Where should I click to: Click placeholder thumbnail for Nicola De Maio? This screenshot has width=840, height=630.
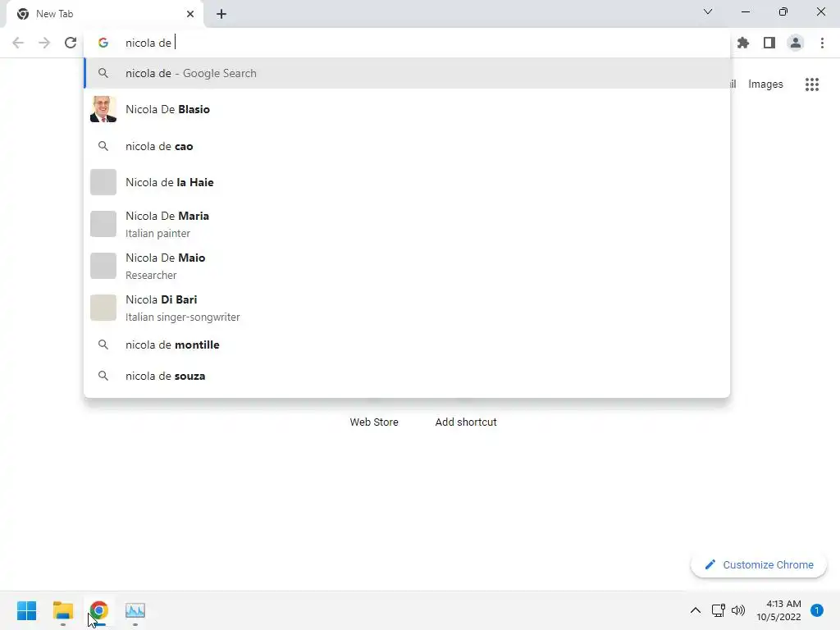(103, 266)
